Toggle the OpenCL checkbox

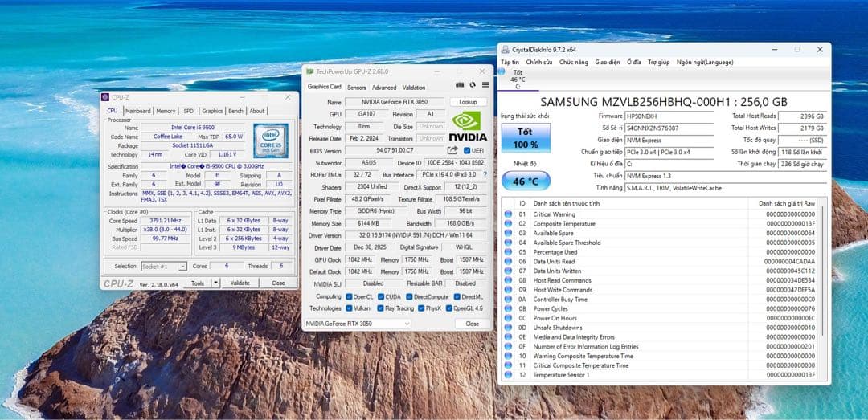(349, 296)
